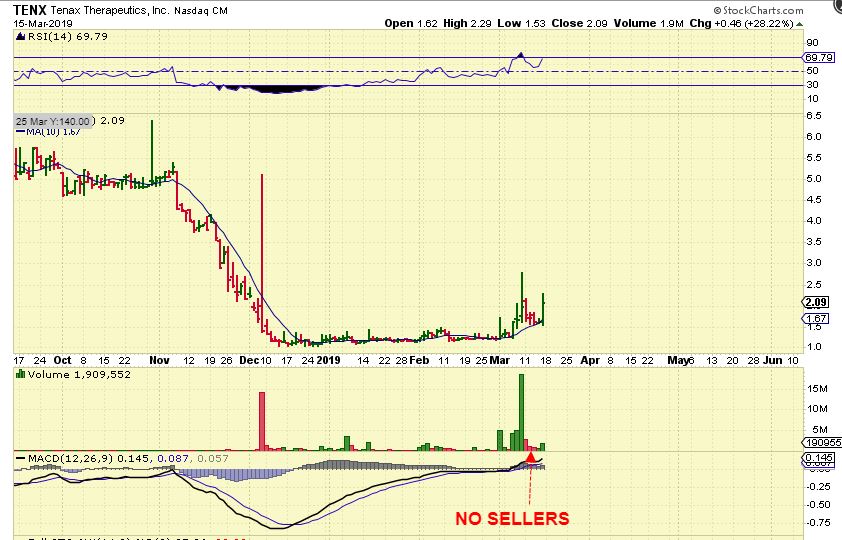842x540 pixels.
Task: Click the 0.087 MACD signal value
Action: (172, 458)
